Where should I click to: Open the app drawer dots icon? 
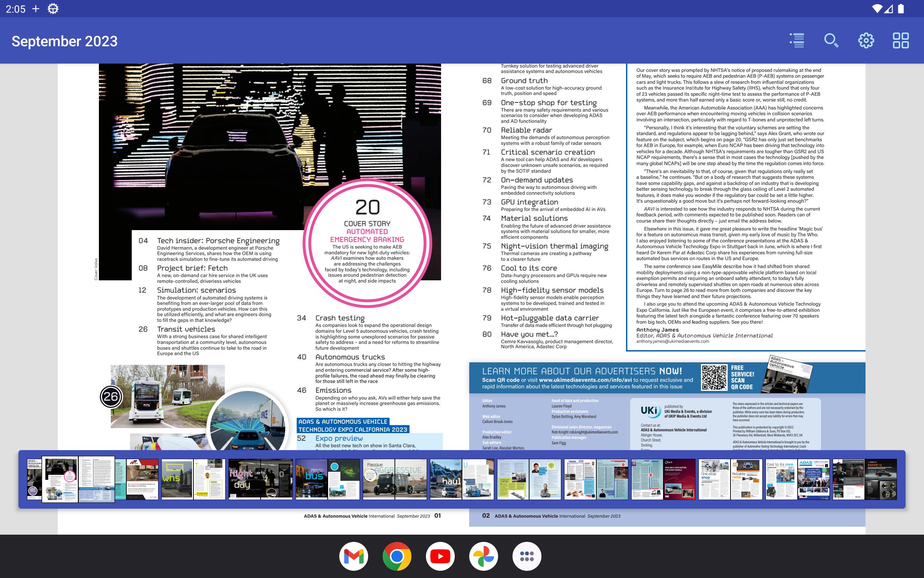coord(527,556)
